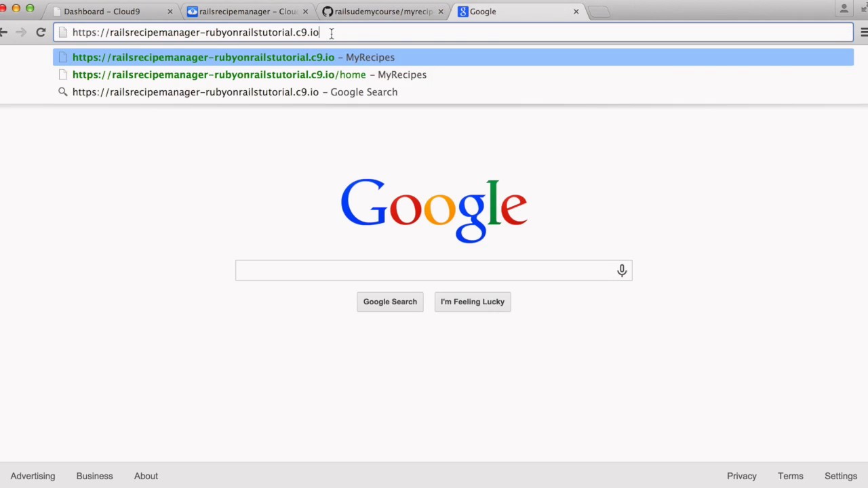Viewport: 868px width, 488px height.
Task: Open the About footer link
Action: coord(146,476)
